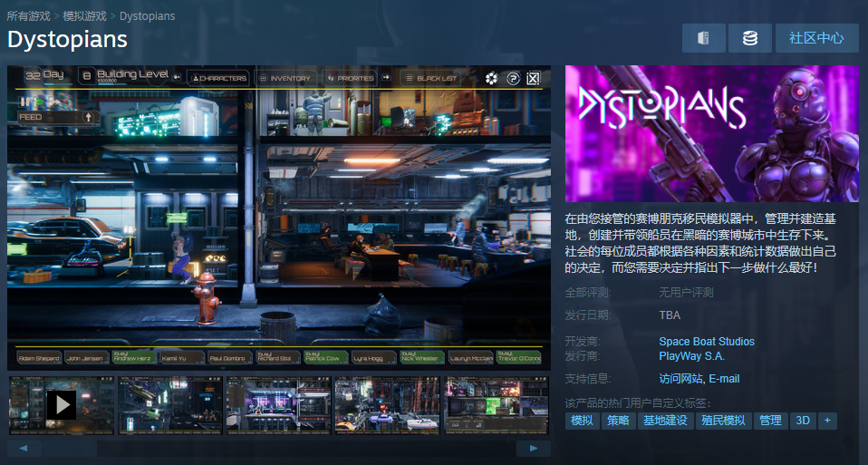Image resolution: width=868 pixels, height=465 pixels.
Task: Select the 策略 tag
Action: (618, 421)
